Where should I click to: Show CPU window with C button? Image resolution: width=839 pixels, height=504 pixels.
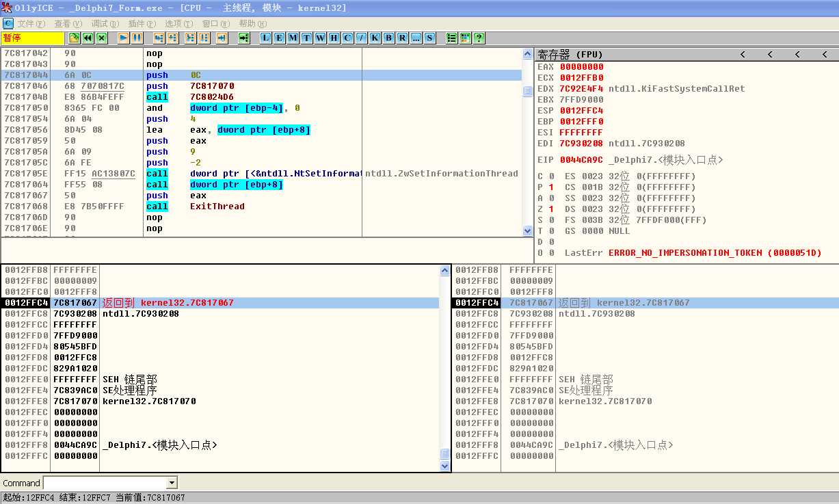tap(347, 38)
